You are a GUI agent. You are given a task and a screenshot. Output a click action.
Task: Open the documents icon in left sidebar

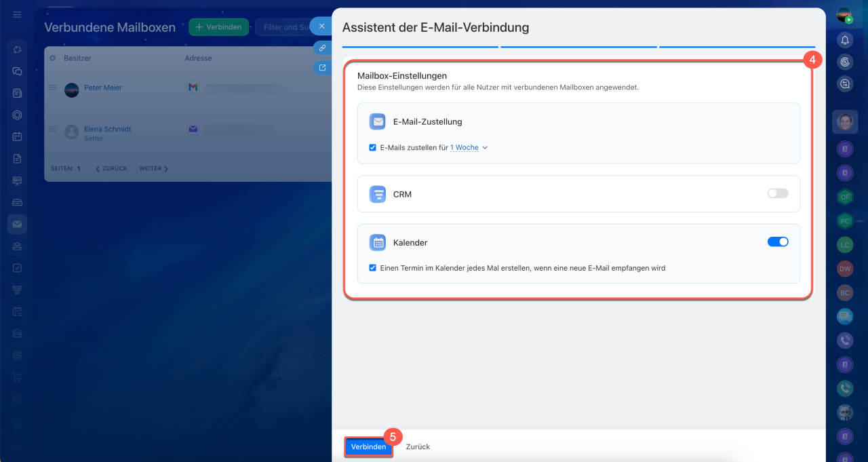[x=18, y=159]
